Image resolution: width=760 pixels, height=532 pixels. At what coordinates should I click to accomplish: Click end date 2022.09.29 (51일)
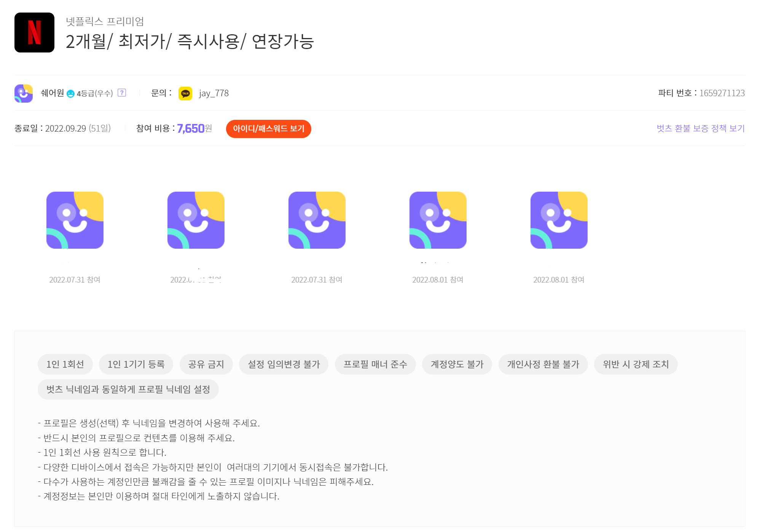pos(78,129)
